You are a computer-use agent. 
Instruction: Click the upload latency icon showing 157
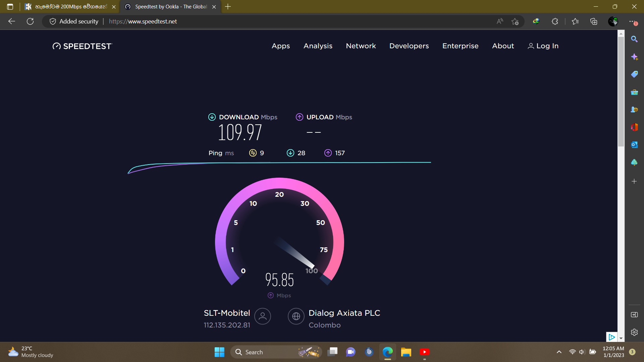coord(328,153)
